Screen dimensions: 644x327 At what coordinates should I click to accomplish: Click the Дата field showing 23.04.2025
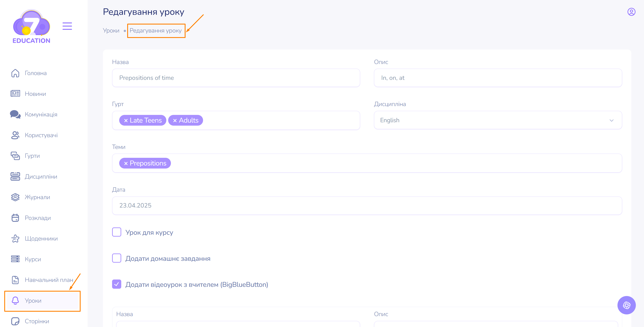pyautogui.click(x=367, y=205)
